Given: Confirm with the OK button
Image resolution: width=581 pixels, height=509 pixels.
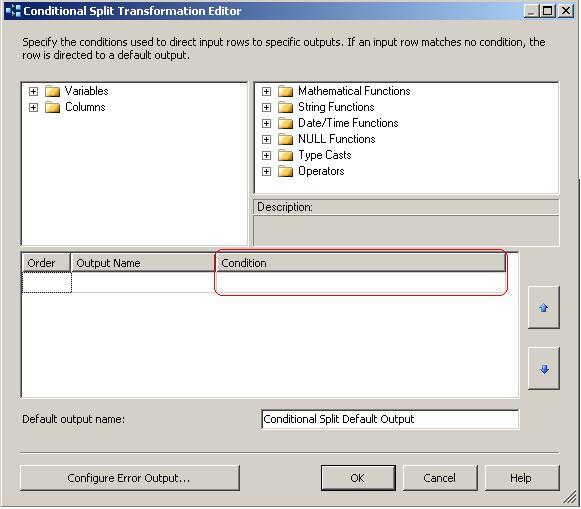Looking at the screenshot, I should [358, 478].
